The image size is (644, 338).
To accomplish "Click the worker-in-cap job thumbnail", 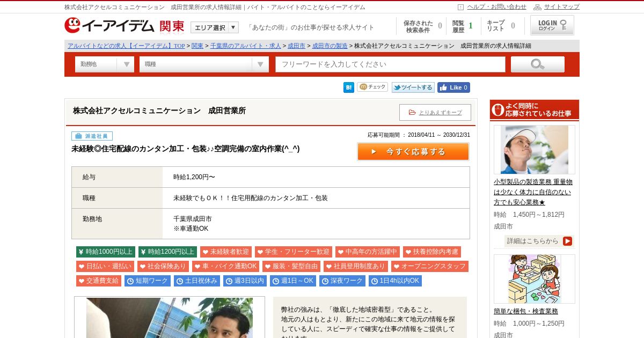I will click(535, 150).
